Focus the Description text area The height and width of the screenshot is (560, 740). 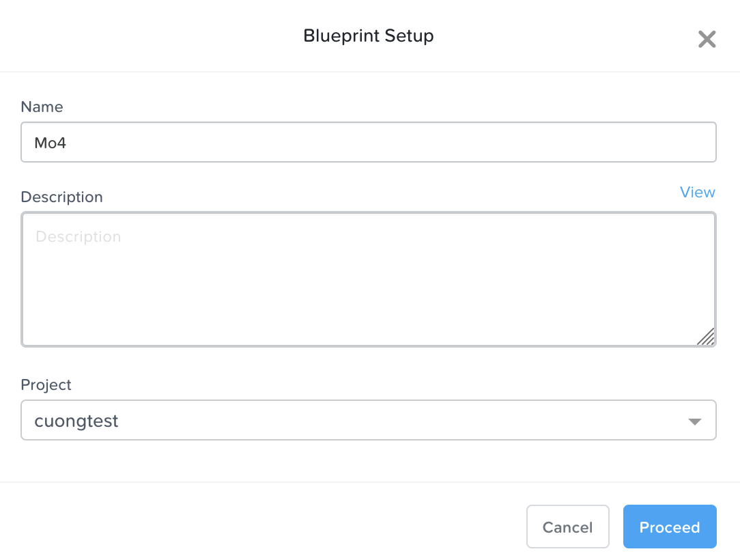pyautogui.click(x=369, y=280)
